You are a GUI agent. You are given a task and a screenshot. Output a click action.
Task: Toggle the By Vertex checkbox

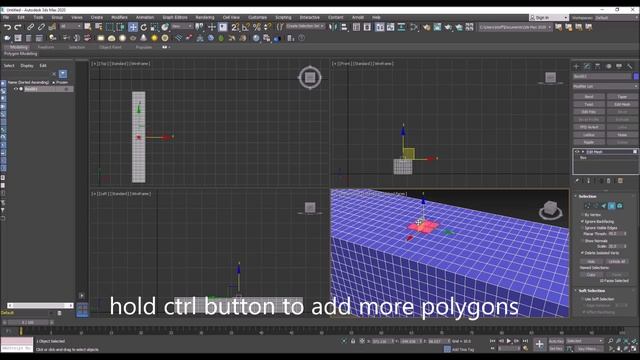coord(582,215)
